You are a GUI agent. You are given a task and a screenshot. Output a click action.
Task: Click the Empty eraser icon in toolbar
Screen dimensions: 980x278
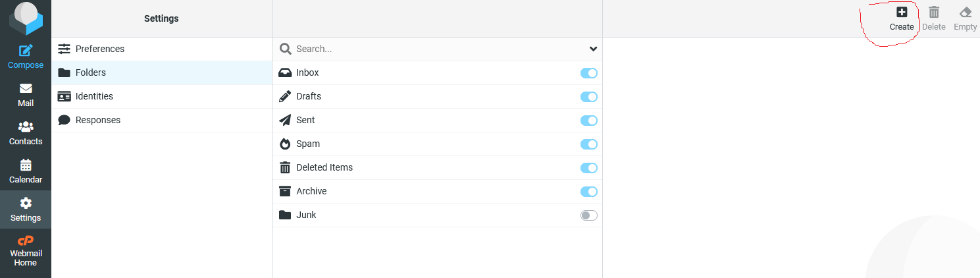(966, 12)
